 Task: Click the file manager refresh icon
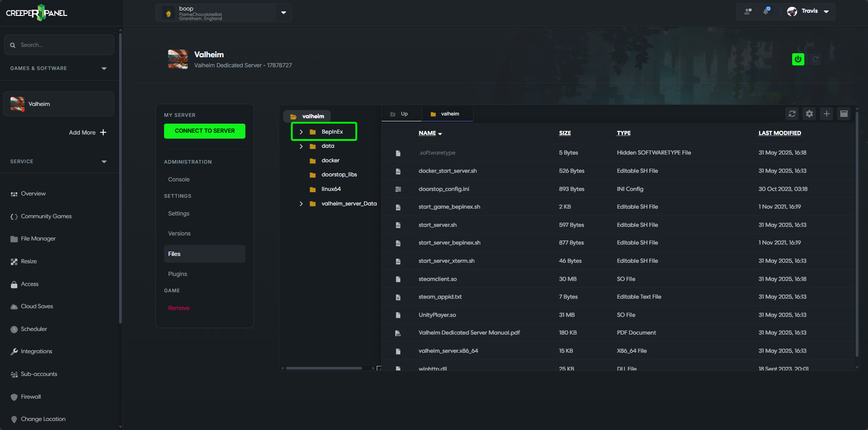[x=792, y=114]
